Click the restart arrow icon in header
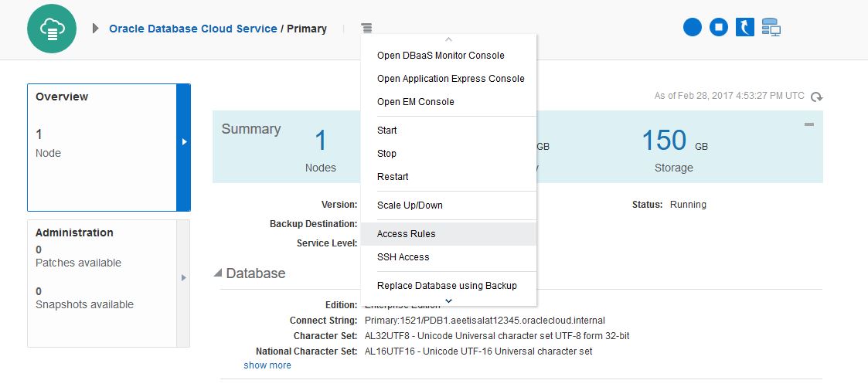The height and width of the screenshot is (387, 868). [x=744, y=27]
